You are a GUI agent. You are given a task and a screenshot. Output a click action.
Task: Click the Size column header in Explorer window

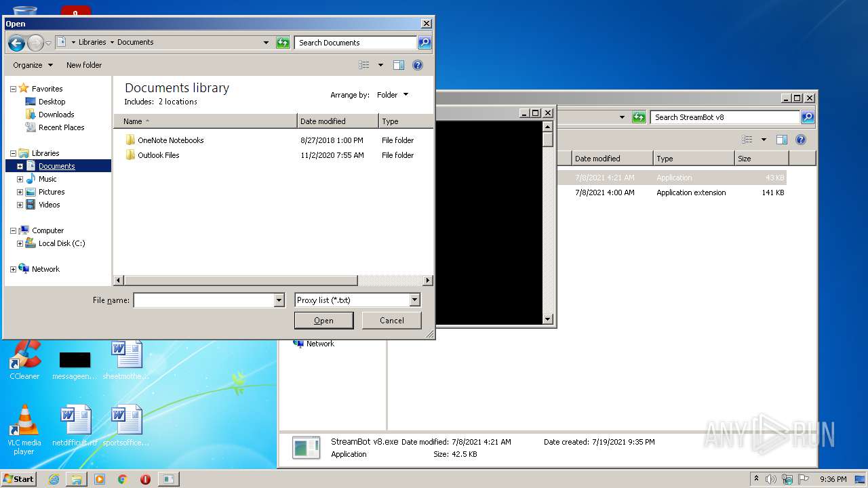click(x=762, y=159)
